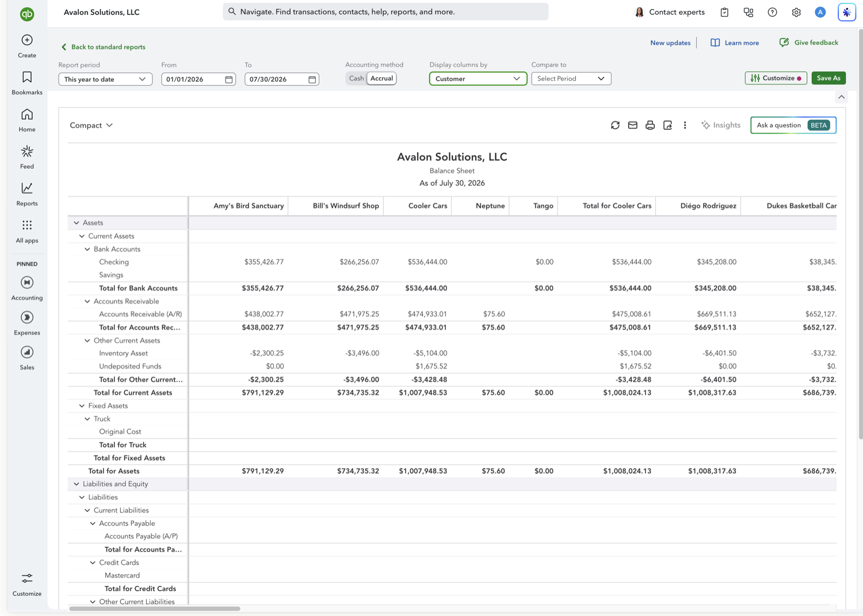The height and width of the screenshot is (616, 863).
Task: Export the report
Action: pos(667,125)
